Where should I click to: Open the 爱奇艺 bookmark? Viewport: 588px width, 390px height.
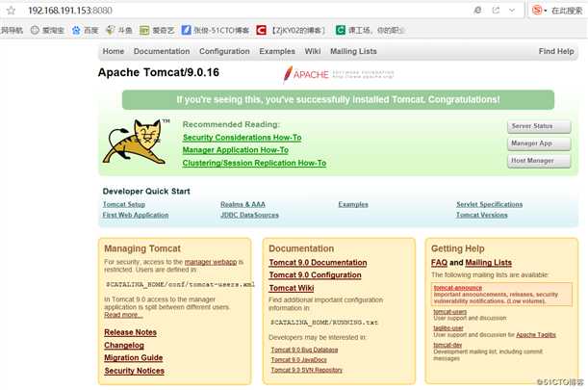[157, 31]
